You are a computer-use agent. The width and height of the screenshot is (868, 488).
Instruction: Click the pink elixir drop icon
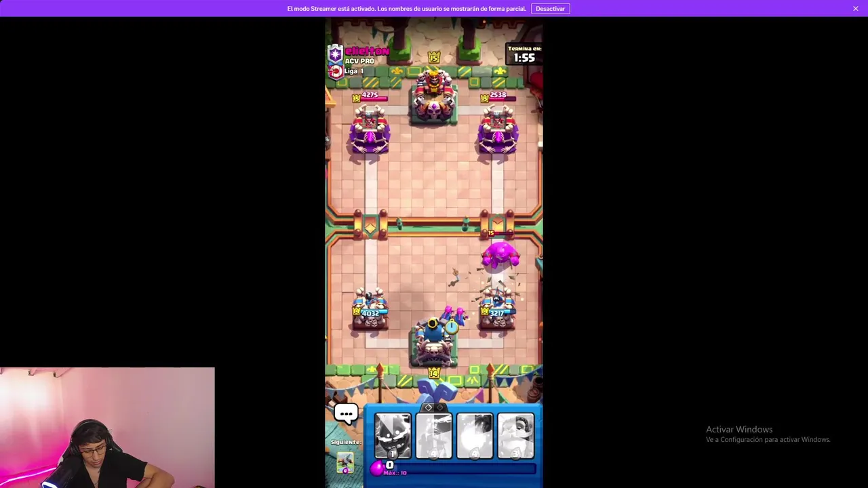coord(377,467)
